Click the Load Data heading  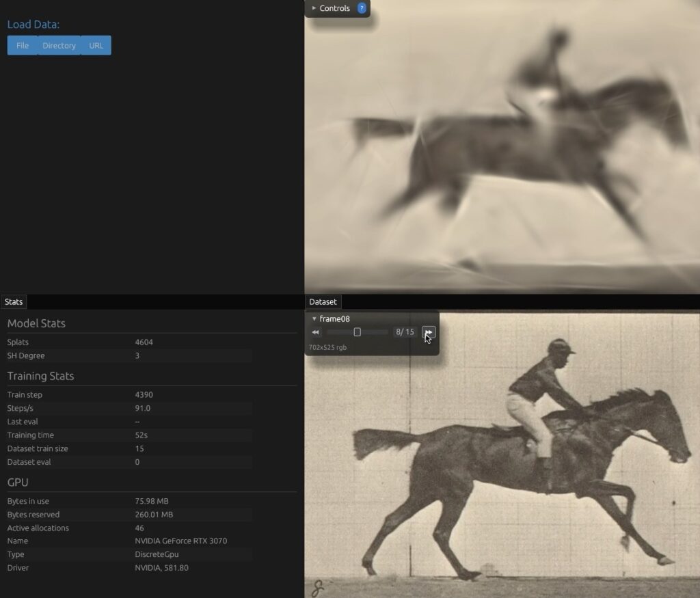point(33,25)
